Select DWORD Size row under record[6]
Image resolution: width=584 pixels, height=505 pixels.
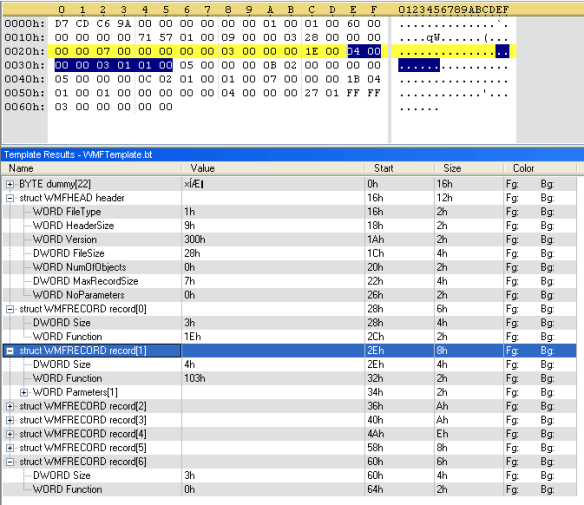[x=289, y=476]
